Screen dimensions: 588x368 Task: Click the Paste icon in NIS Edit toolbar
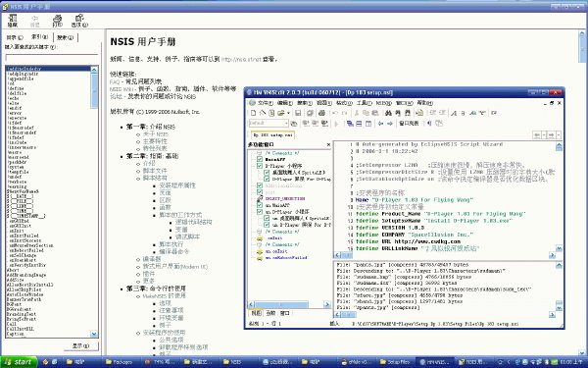click(x=375, y=113)
